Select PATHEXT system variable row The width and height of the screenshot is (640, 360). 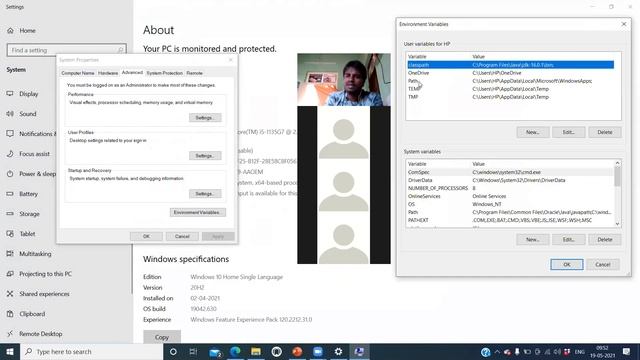click(510, 220)
